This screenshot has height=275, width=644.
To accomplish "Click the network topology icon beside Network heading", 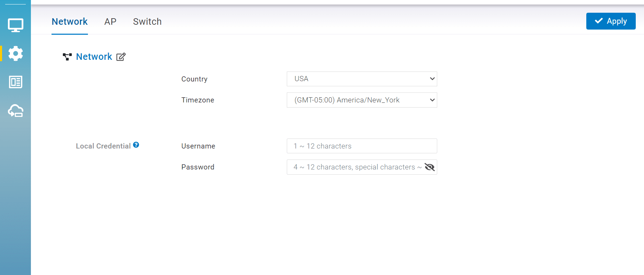I will point(67,57).
